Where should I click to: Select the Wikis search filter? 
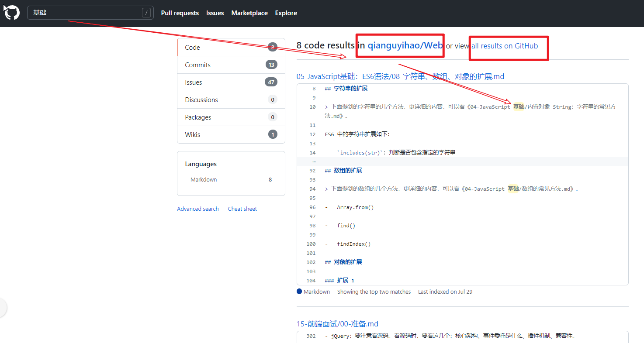click(x=192, y=134)
